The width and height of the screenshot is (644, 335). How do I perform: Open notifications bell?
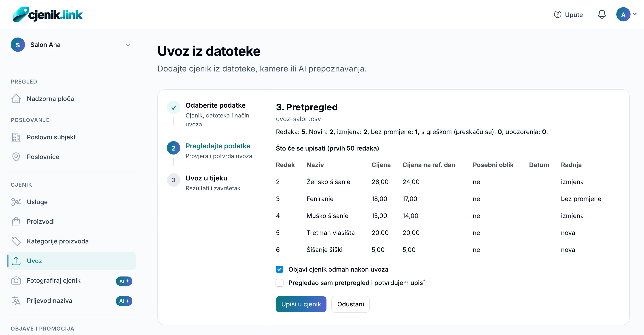click(x=602, y=15)
